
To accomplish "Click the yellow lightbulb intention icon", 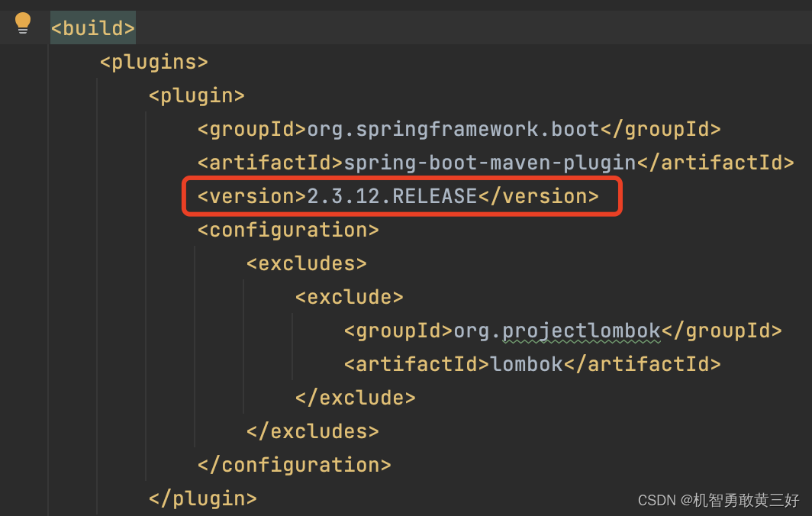I will [23, 23].
